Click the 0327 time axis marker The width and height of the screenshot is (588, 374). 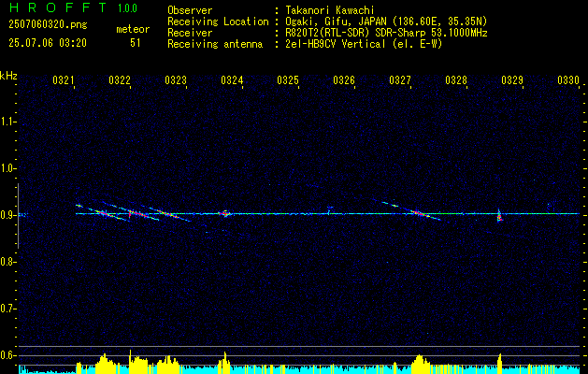coord(400,79)
